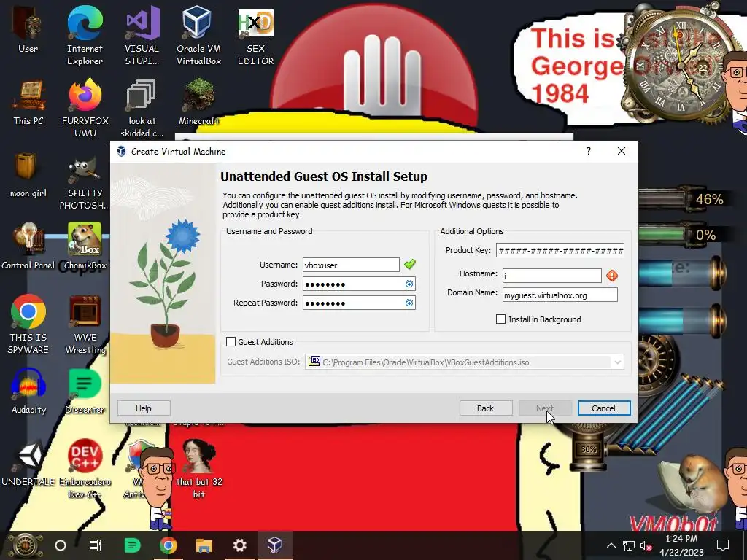Select the VISUAL STUPI... desktop icon
Viewport: 747px width, 560px height.
142,36
